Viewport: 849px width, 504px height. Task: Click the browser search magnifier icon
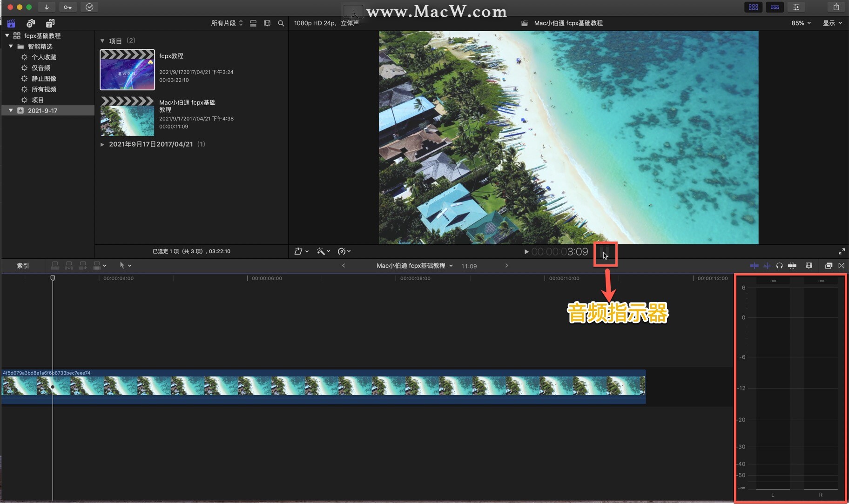[x=281, y=23]
